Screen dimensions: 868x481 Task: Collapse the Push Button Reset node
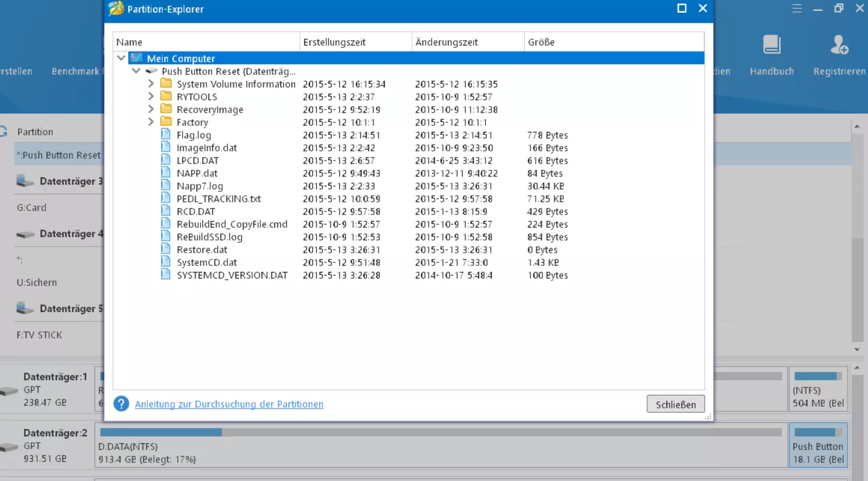(136, 71)
